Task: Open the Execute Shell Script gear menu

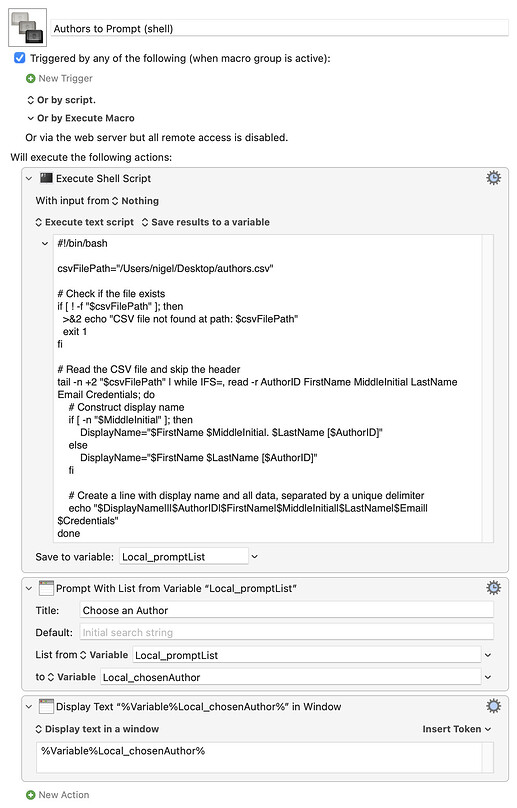Action: (x=493, y=178)
